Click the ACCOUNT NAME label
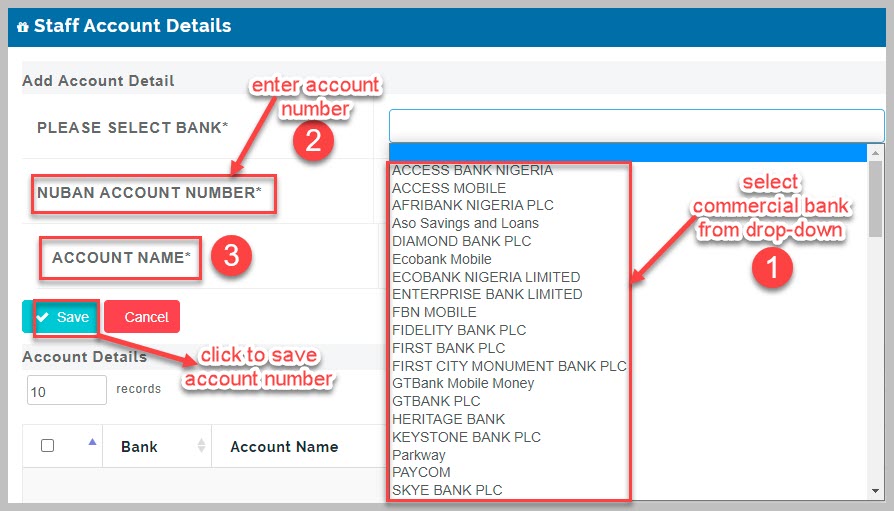The width and height of the screenshot is (894, 511). [121, 258]
